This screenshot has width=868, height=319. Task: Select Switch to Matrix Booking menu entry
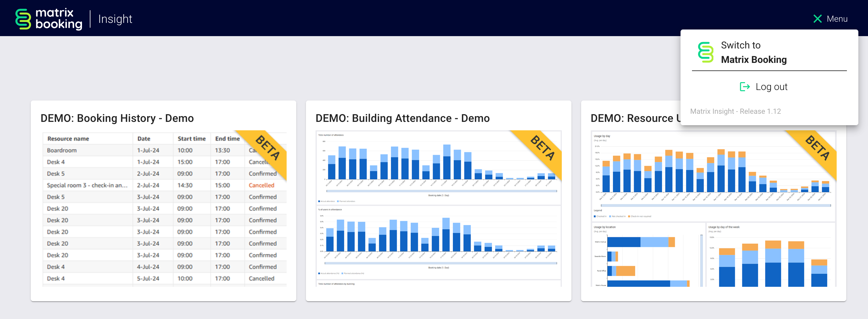[753, 52]
